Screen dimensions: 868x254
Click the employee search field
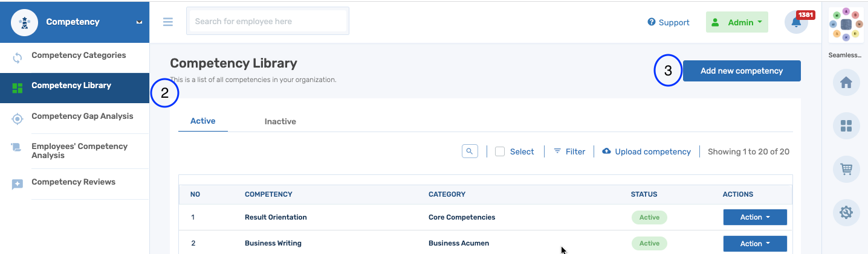(267, 21)
